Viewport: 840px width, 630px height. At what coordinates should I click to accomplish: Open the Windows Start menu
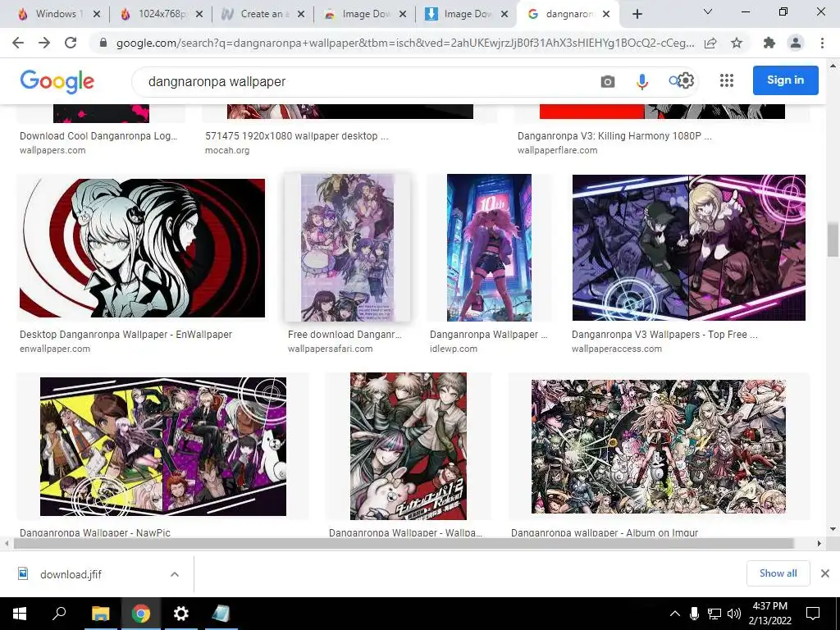(x=20, y=614)
